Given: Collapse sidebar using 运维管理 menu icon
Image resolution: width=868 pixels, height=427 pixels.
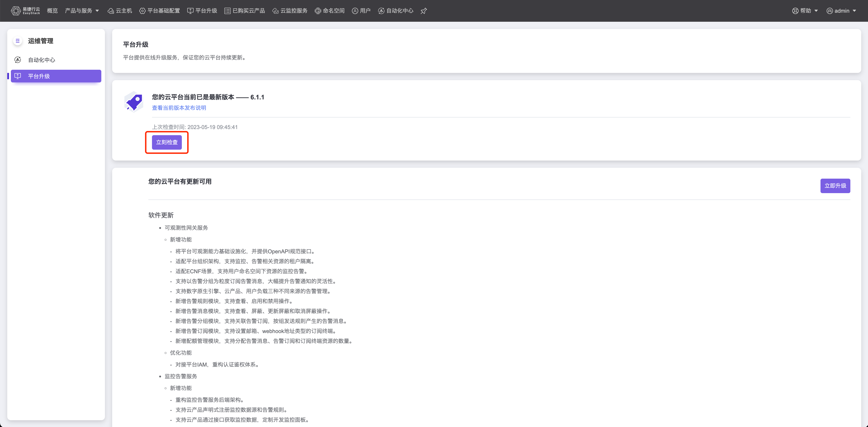Looking at the screenshot, I should coord(17,41).
